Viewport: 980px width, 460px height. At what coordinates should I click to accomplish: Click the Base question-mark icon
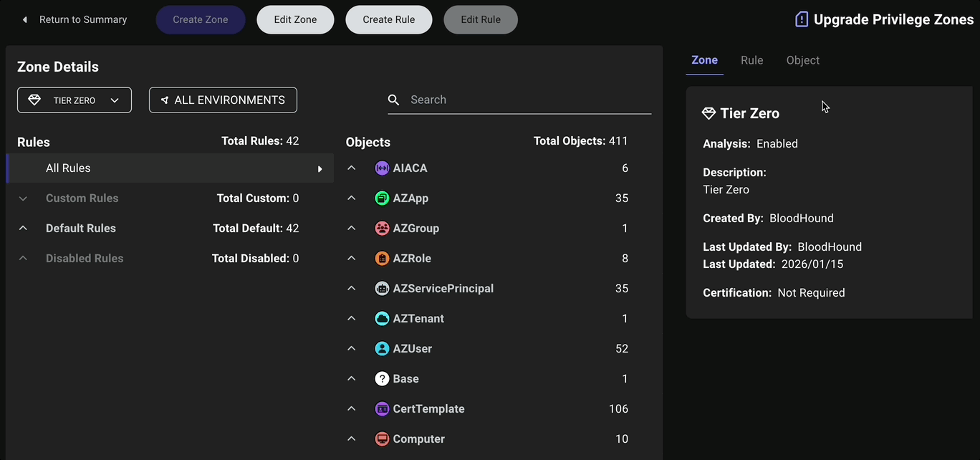382,379
